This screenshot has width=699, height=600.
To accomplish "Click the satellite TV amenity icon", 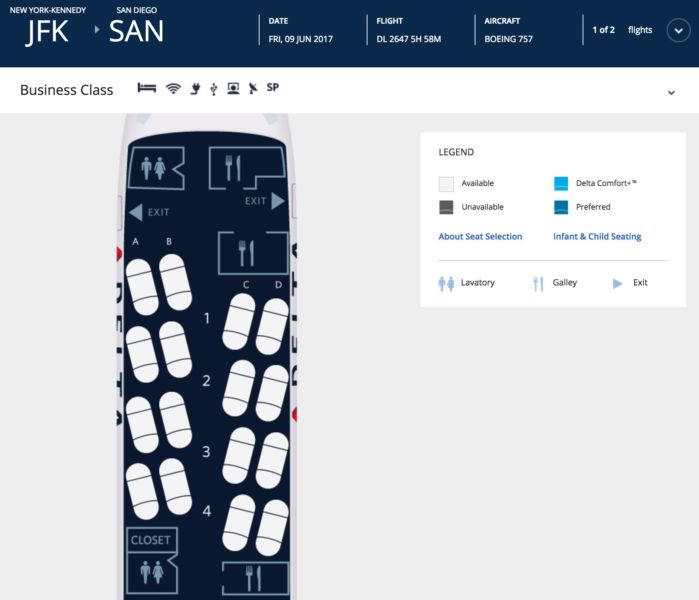I will coord(252,89).
